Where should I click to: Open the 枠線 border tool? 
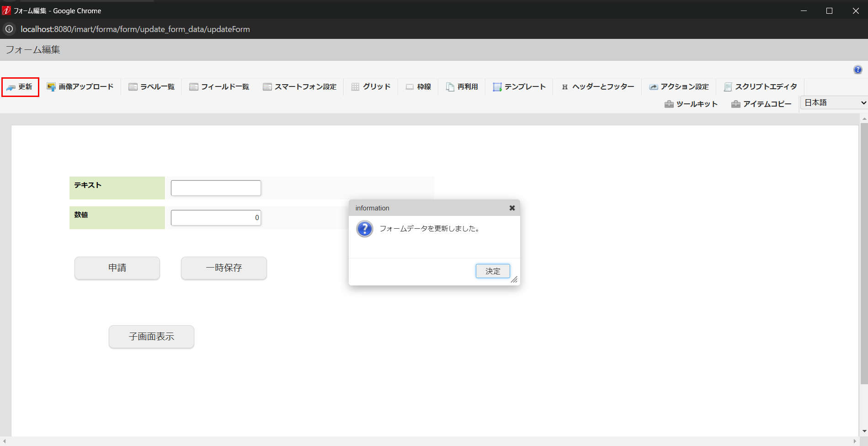pyautogui.click(x=418, y=86)
